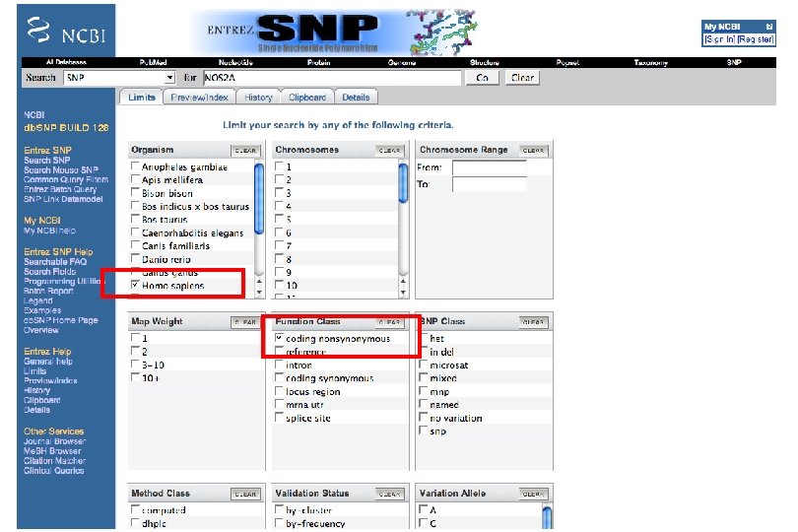Open the Clipboard tab
The height and width of the screenshot is (532, 798).
pos(306,98)
